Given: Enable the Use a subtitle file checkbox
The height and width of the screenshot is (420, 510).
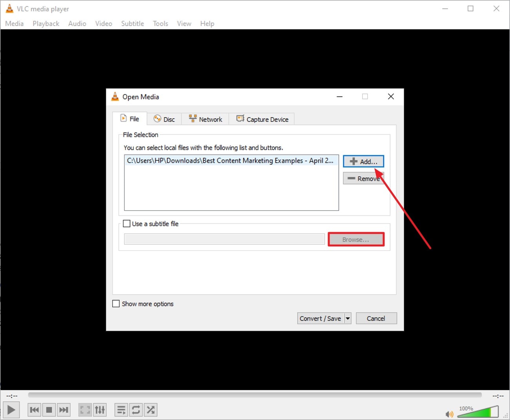Looking at the screenshot, I should pos(126,223).
